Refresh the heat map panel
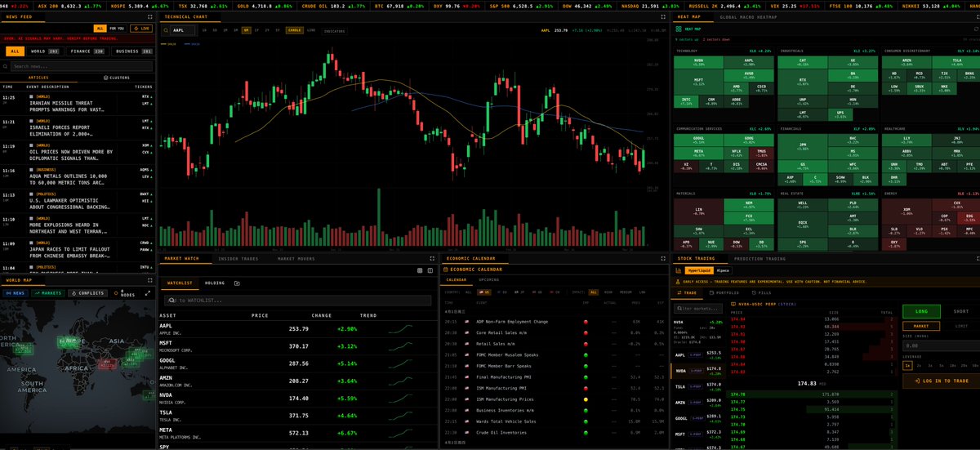 tap(976, 28)
